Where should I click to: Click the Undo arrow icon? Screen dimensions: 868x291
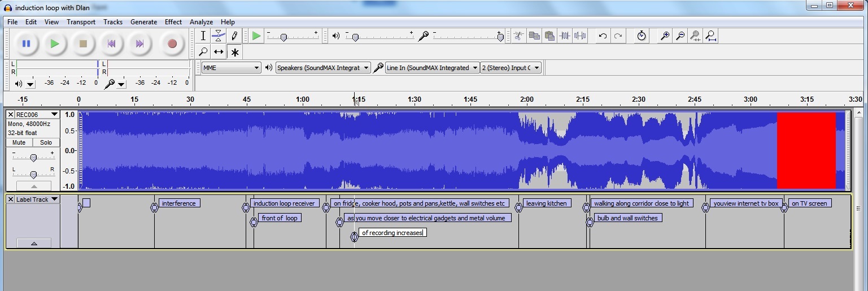pos(603,36)
